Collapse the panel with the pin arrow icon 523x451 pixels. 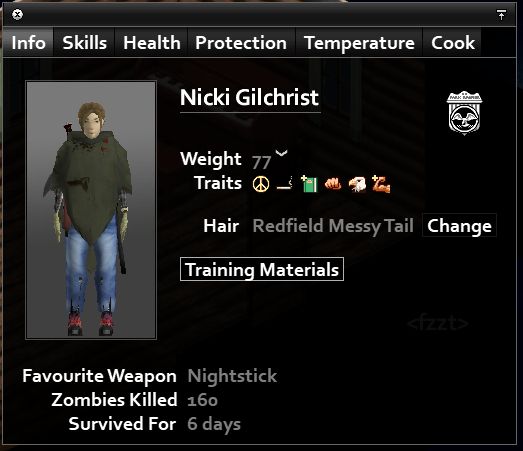[501, 15]
